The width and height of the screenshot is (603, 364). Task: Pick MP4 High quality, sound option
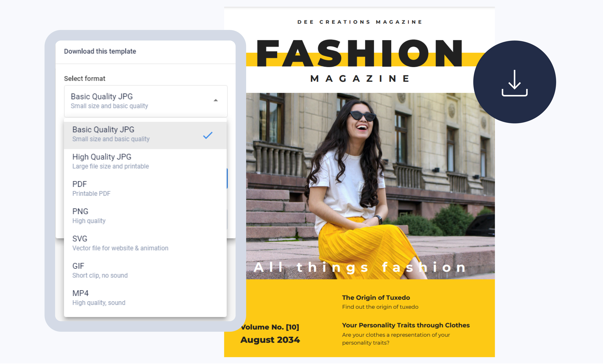coord(145,298)
